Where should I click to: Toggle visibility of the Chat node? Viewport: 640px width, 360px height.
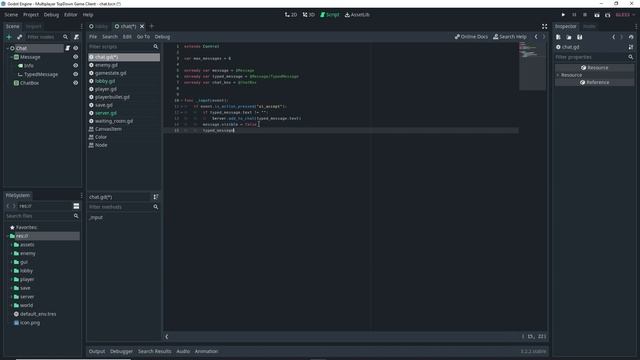click(76, 48)
